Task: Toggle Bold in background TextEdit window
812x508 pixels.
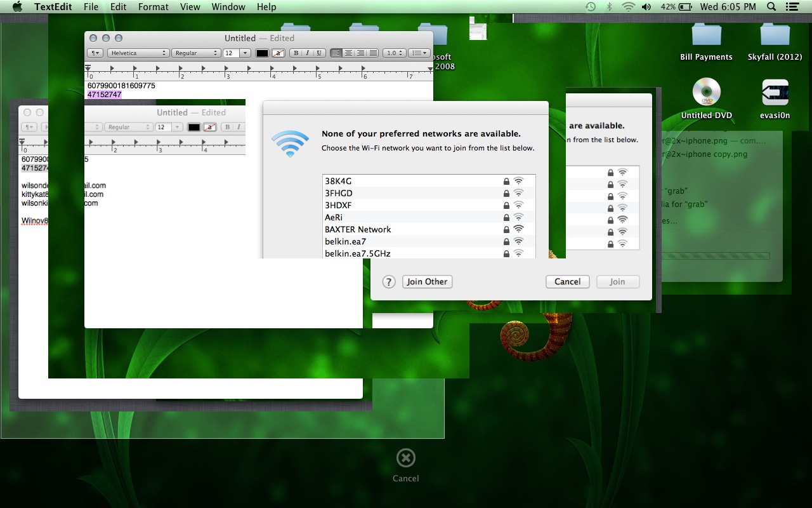Action: [x=226, y=128]
